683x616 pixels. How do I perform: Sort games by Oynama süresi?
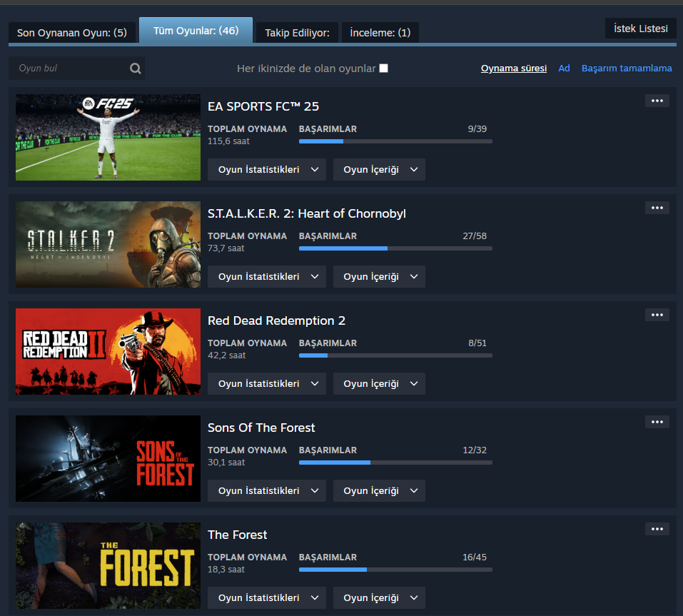[x=514, y=69]
